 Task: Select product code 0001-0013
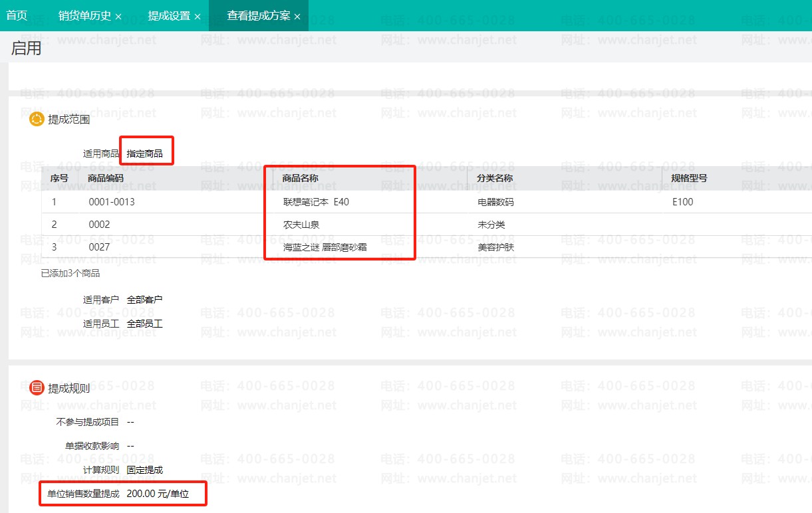(112, 202)
